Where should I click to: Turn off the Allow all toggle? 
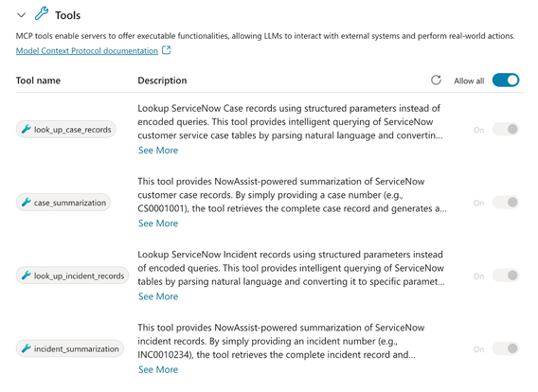click(x=506, y=80)
